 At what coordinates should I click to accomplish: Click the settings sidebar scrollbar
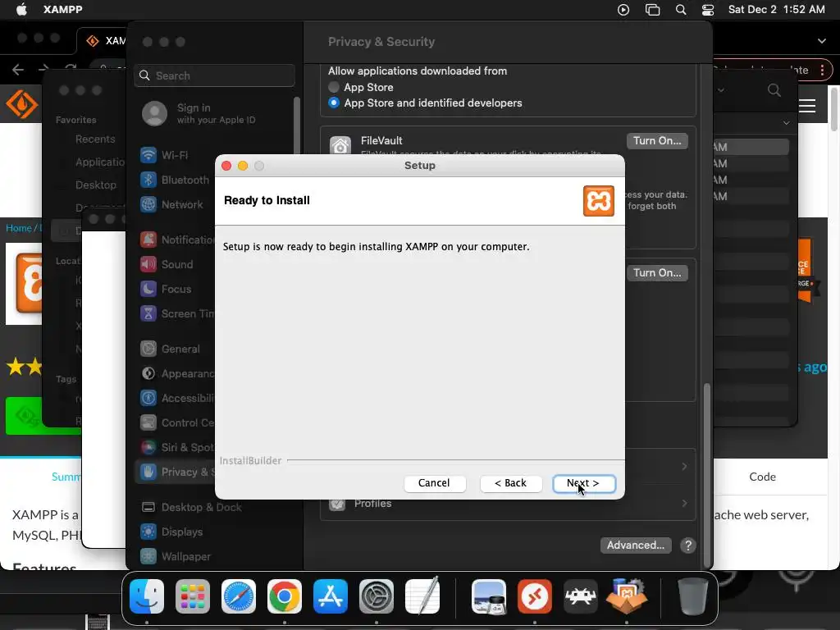coord(297,126)
